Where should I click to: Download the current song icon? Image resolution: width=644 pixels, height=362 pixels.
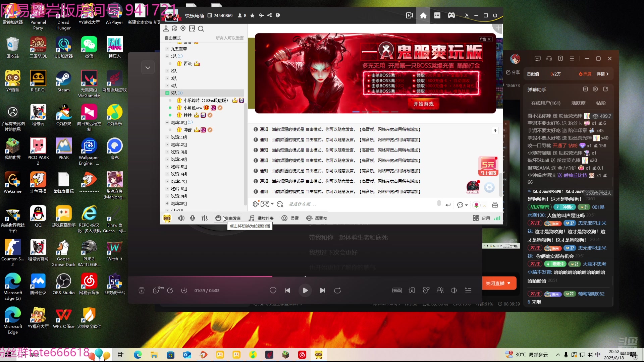(184, 291)
